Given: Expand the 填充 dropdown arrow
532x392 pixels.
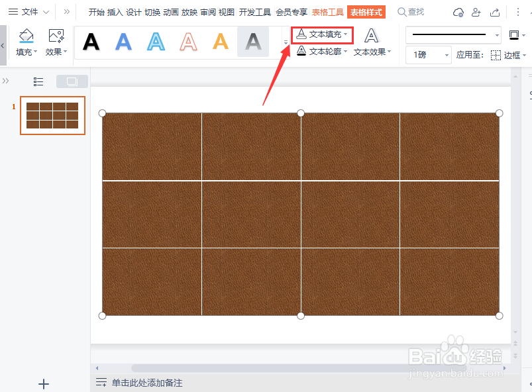Looking at the screenshot, I should tap(35, 52).
